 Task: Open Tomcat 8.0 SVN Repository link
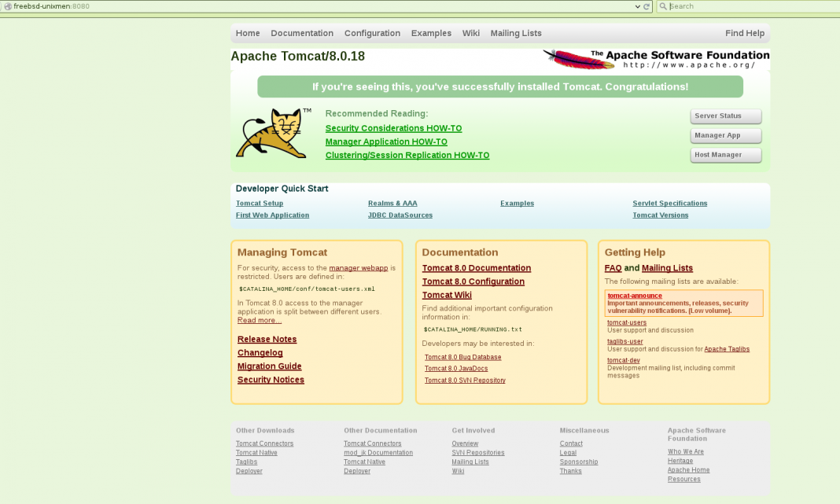(x=465, y=381)
